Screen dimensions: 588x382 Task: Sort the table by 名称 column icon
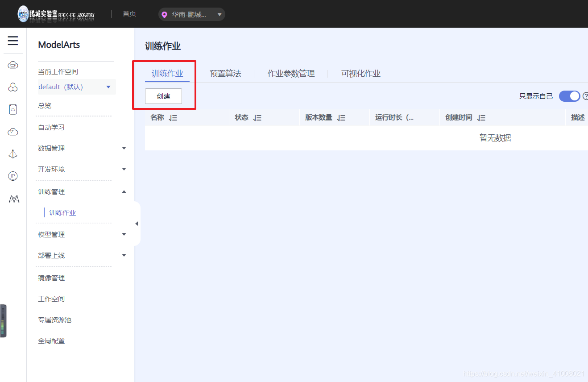[174, 118]
